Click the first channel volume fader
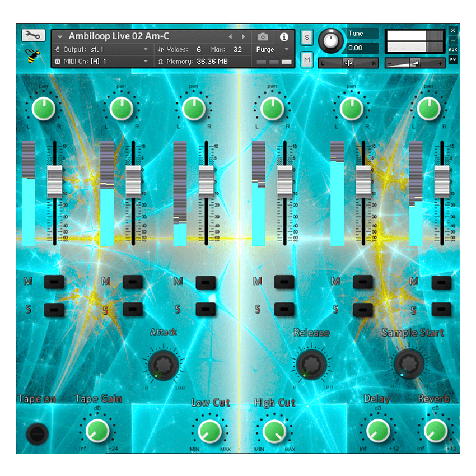The image size is (476, 476). click(x=54, y=181)
